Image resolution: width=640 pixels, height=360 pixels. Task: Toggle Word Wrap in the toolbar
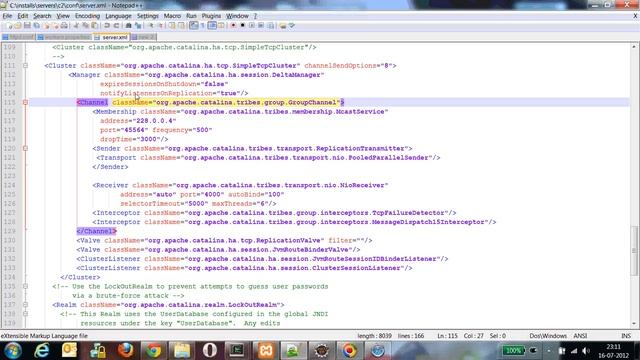[x=193, y=25]
